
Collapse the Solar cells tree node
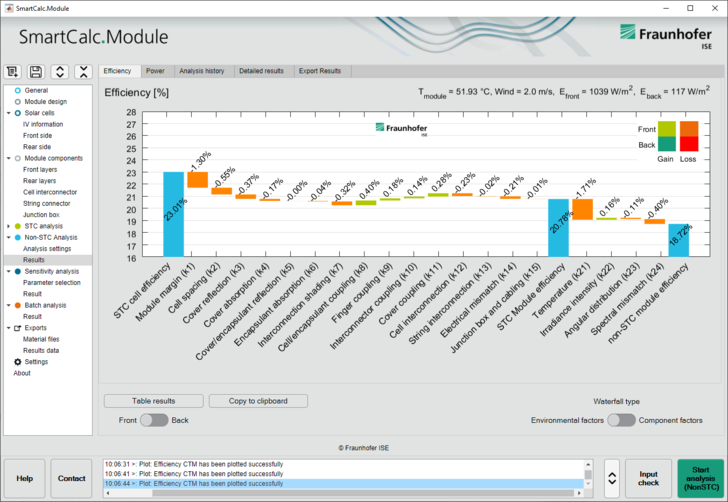click(7, 113)
